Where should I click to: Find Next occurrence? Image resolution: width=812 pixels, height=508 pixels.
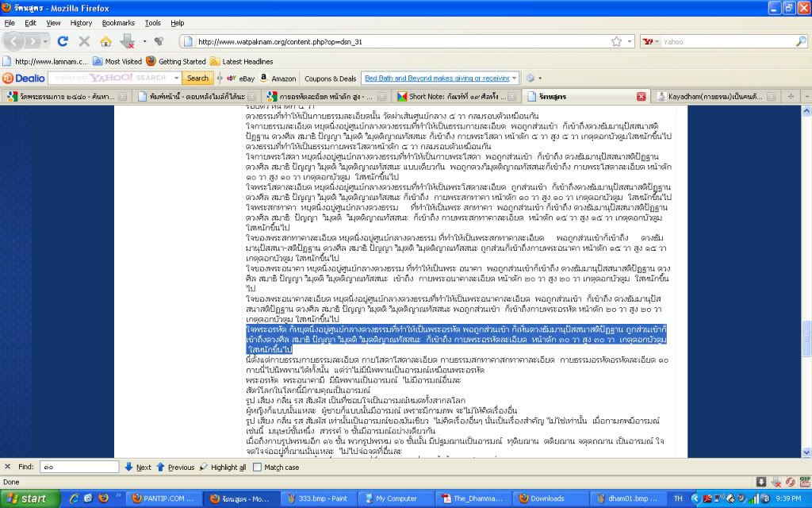138,467
